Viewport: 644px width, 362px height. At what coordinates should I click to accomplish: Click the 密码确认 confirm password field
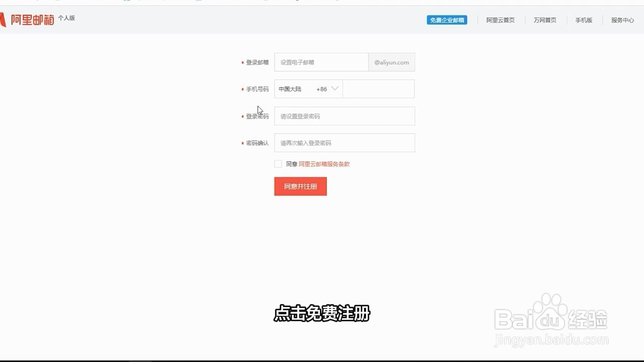tap(345, 143)
